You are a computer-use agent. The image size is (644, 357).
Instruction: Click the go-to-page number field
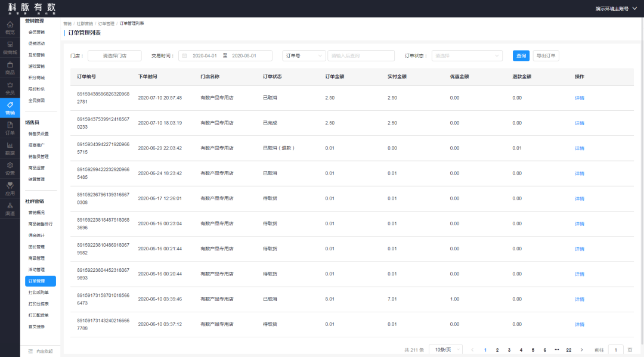(615, 350)
